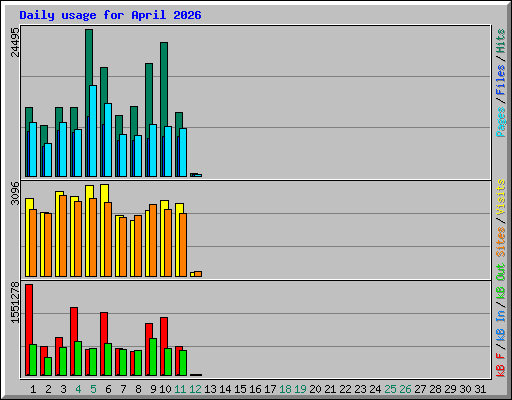Click the small orange sites bar for day 12

[198, 274]
